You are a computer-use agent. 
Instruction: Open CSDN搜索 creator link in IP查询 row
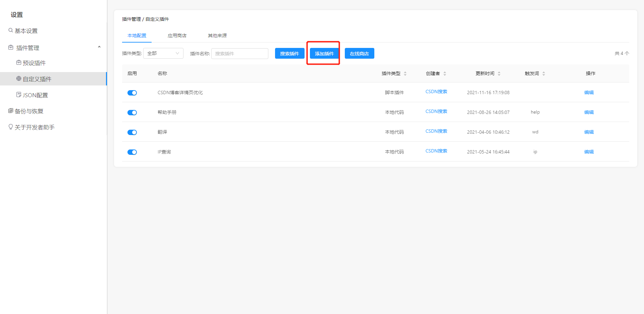(x=436, y=151)
